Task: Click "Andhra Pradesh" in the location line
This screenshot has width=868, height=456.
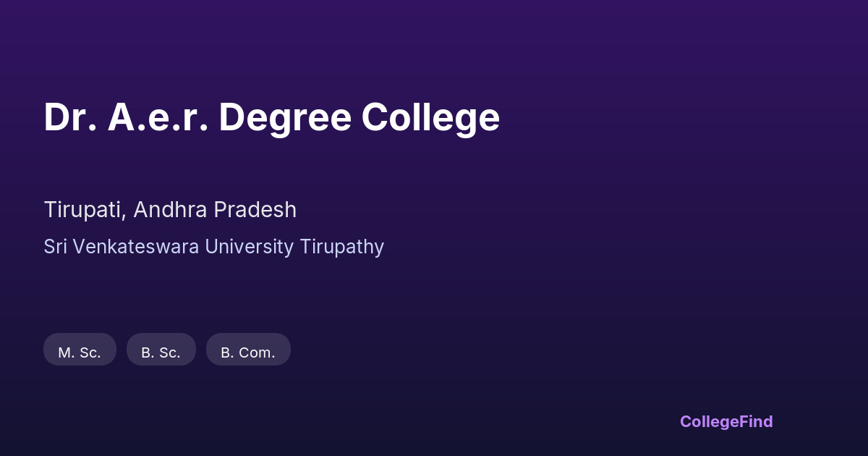Action: (215, 210)
